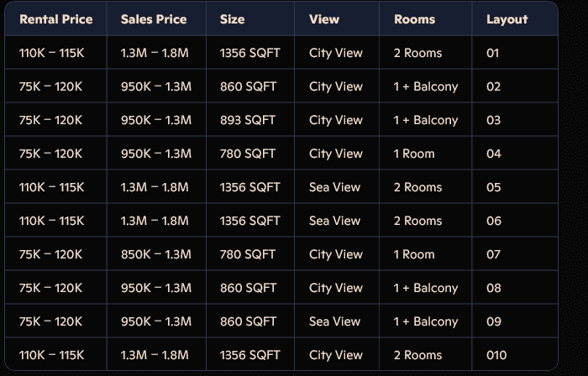Click the Rental Price column header
This screenshot has height=376, width=588.
[x=56, y=19]
